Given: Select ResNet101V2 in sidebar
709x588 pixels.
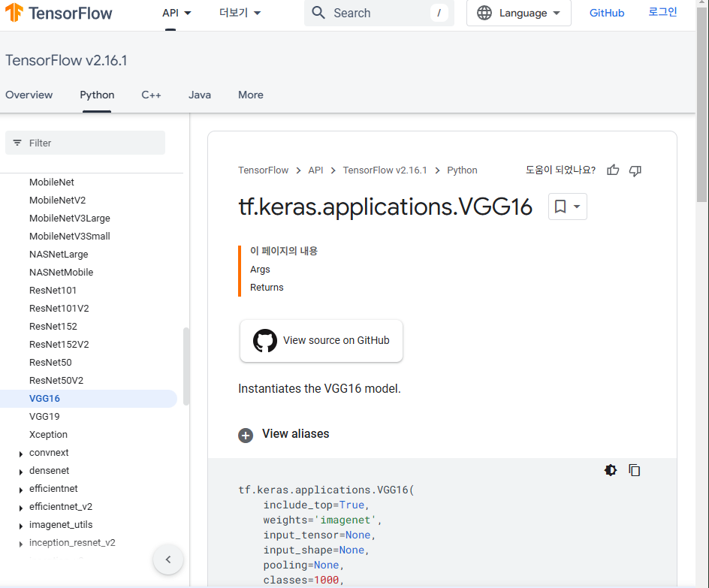Looking at the screenshot, I should click(x=59, y=309).
